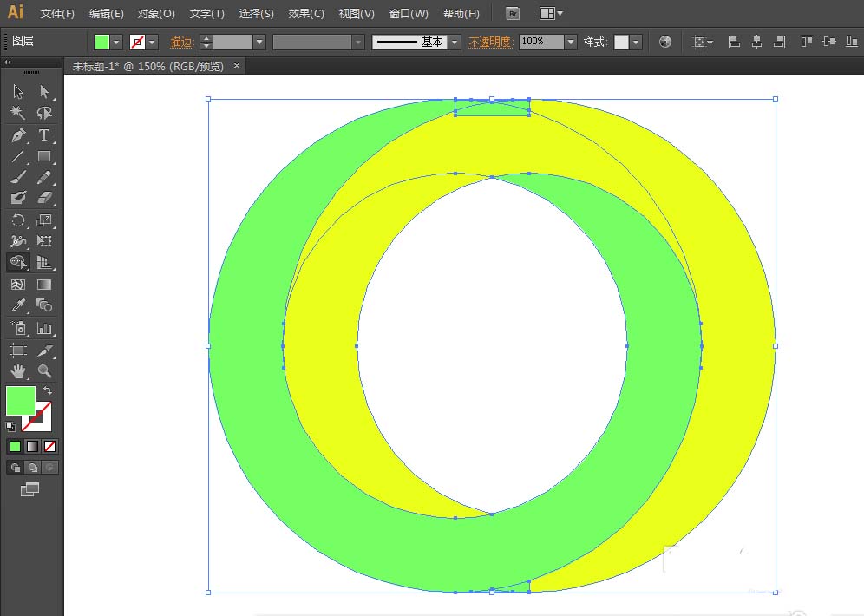Select the Rotate tool
Image resolution: width=864 pixels, height=616 pixels.
pos(18,220)
